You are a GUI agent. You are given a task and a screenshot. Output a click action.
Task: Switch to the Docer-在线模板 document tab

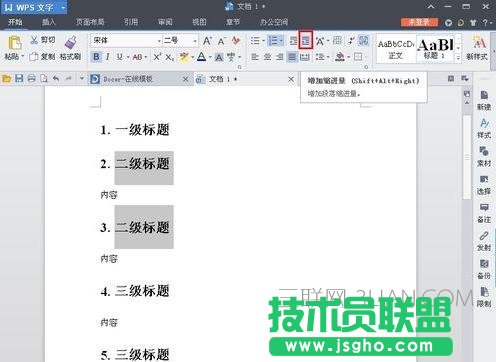128,79
